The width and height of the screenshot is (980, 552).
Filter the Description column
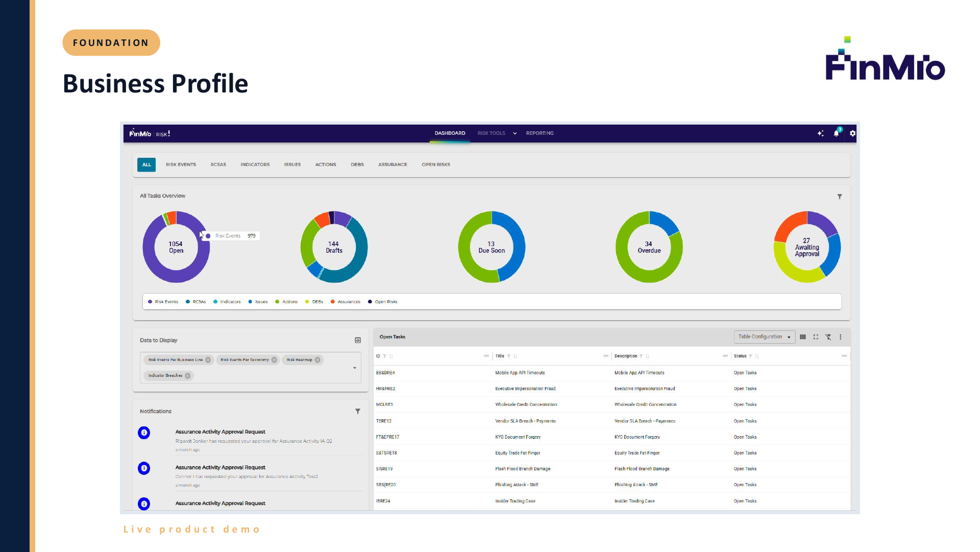(x=641, y=356)
